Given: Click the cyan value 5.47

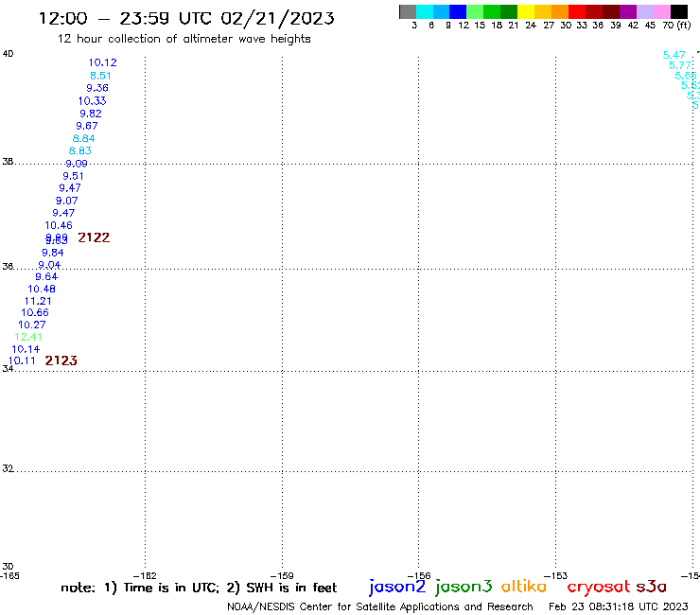Looking at the screenshot, I should [674, 55].
